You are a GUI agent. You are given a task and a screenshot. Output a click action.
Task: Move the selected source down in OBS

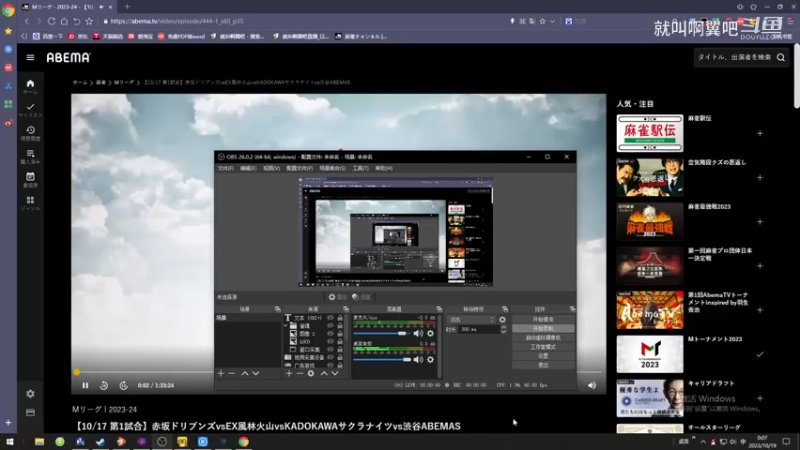pos(335,373)
